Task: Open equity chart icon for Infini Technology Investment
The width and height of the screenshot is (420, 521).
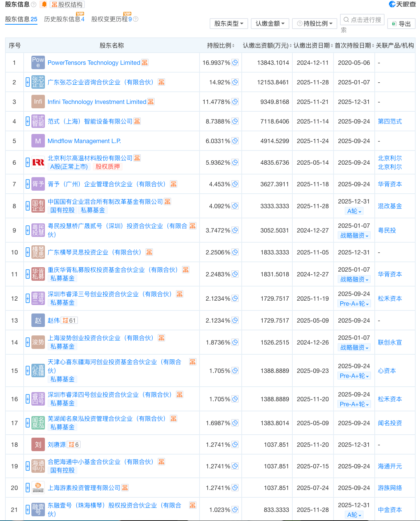Action: click(151, 102)
